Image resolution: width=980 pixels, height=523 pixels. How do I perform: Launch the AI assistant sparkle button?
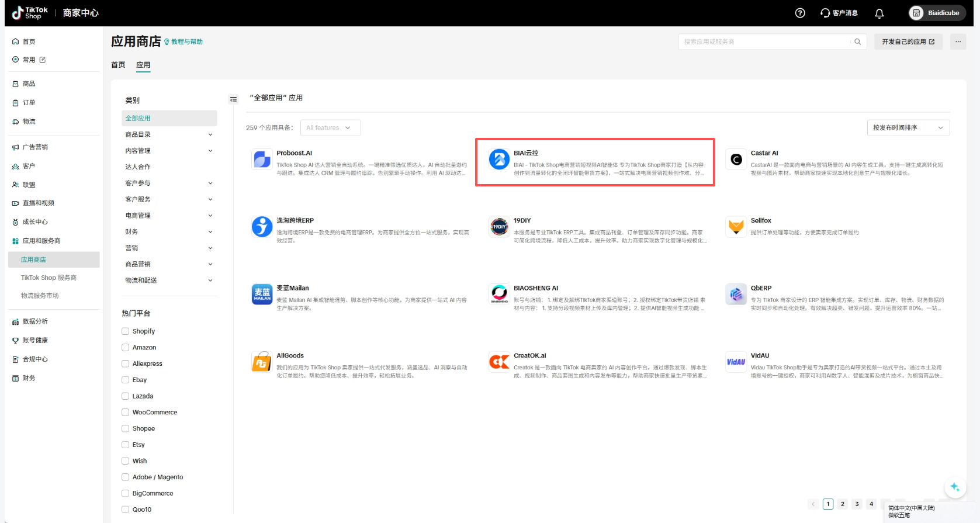click(955, 487)
